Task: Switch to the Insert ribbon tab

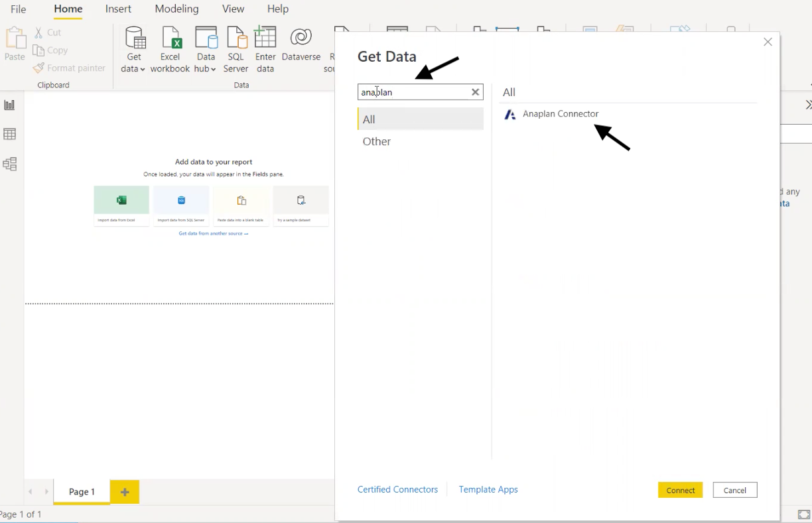Action: (118, 9)
